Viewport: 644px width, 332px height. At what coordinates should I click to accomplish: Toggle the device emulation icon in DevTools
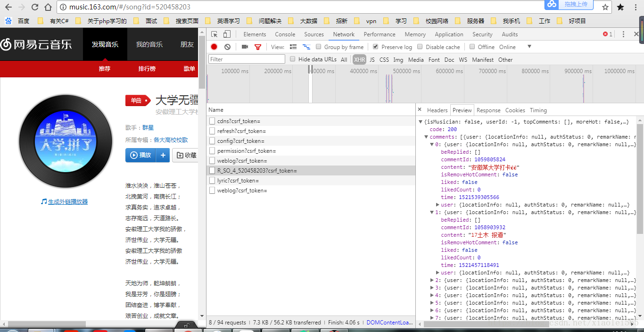pos(227,34)
